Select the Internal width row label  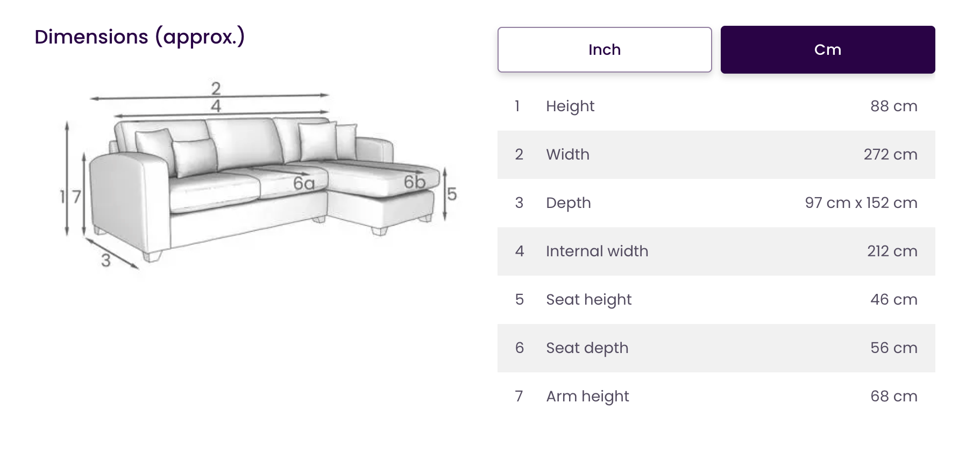pos(597,251)
